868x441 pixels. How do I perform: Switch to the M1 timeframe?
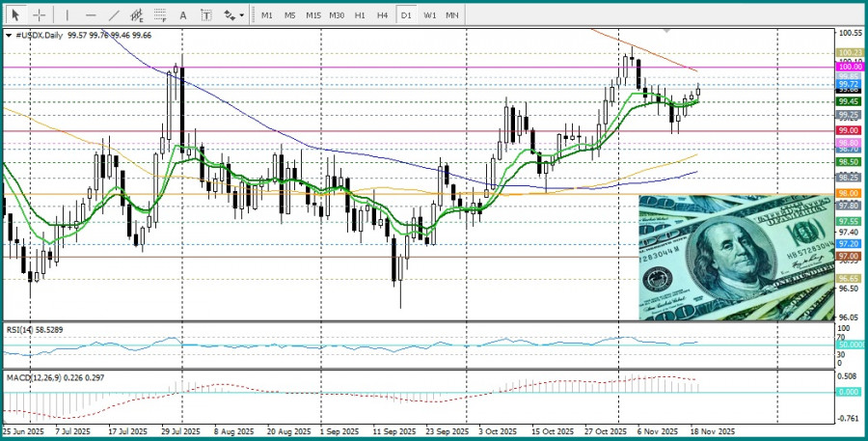point(267,15)
